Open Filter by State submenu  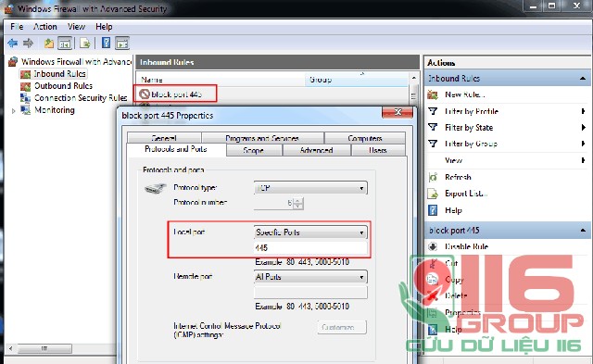pos(469,128)
